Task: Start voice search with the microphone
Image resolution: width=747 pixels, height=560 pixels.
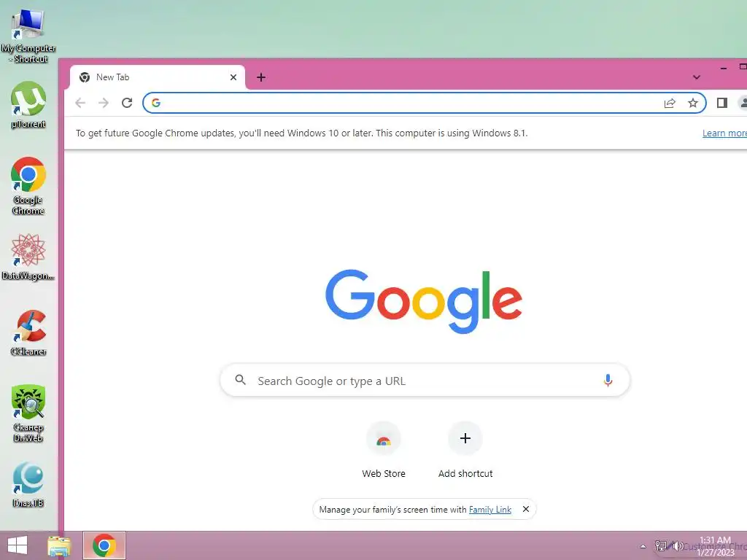Action: (x=608, y=380)
